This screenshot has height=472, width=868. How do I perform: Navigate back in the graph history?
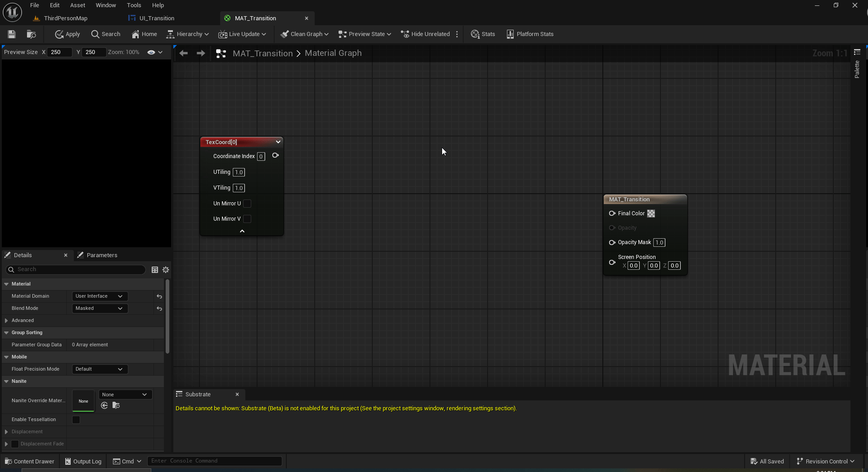pyautogui.click(x=183, y=53)
